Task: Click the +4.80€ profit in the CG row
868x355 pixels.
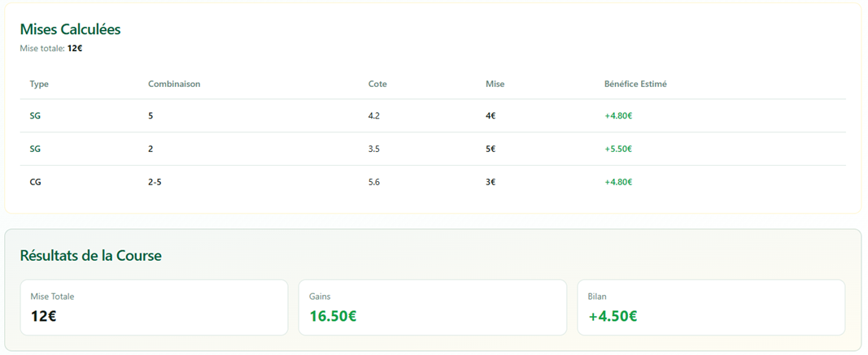Action: [x=618, y=182]
